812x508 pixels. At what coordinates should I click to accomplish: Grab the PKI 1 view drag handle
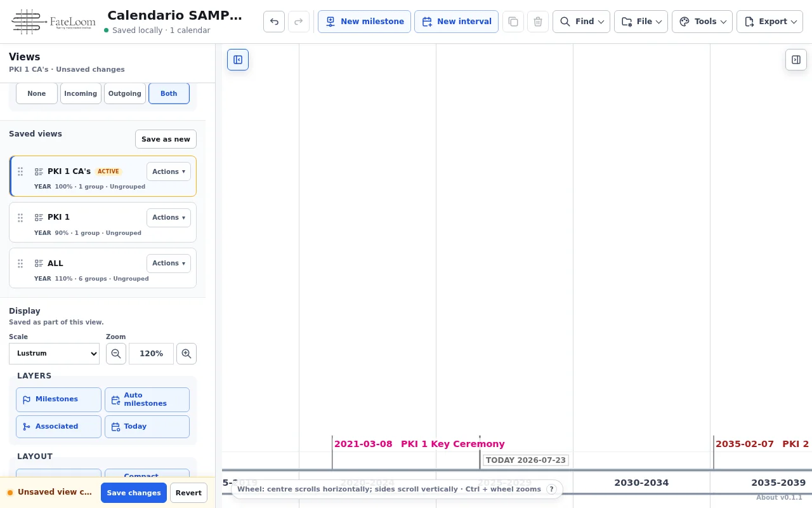20,218
